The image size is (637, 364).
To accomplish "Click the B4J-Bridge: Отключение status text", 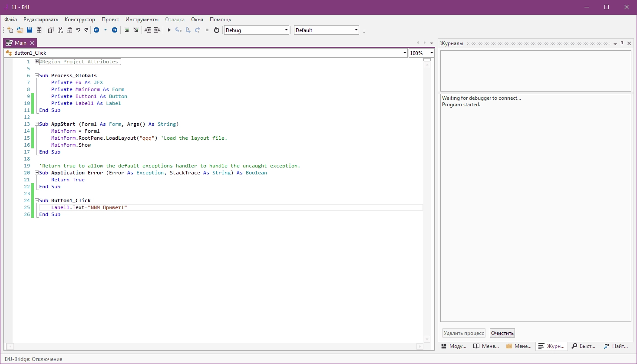I will click(x=33, y=359).
